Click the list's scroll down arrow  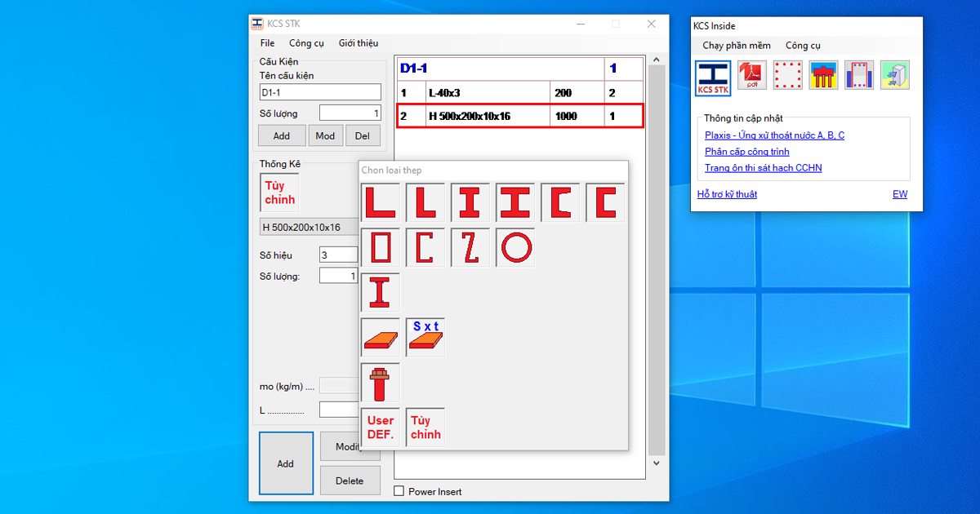point(656,463)
